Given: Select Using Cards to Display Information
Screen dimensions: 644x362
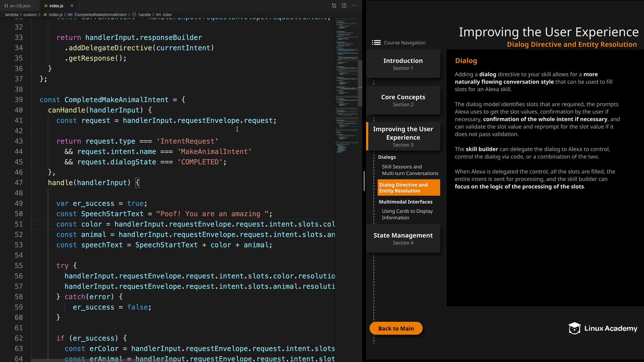Looking at the screenshot, I should point(407,214).
